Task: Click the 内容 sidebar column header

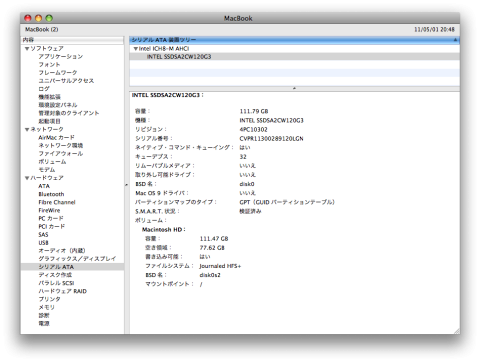Action: pos(72,40)
